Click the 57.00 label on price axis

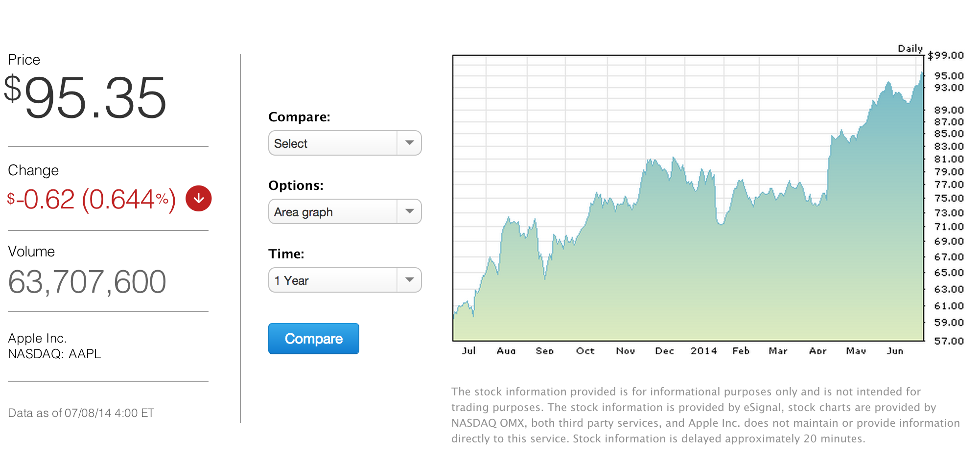949,341
